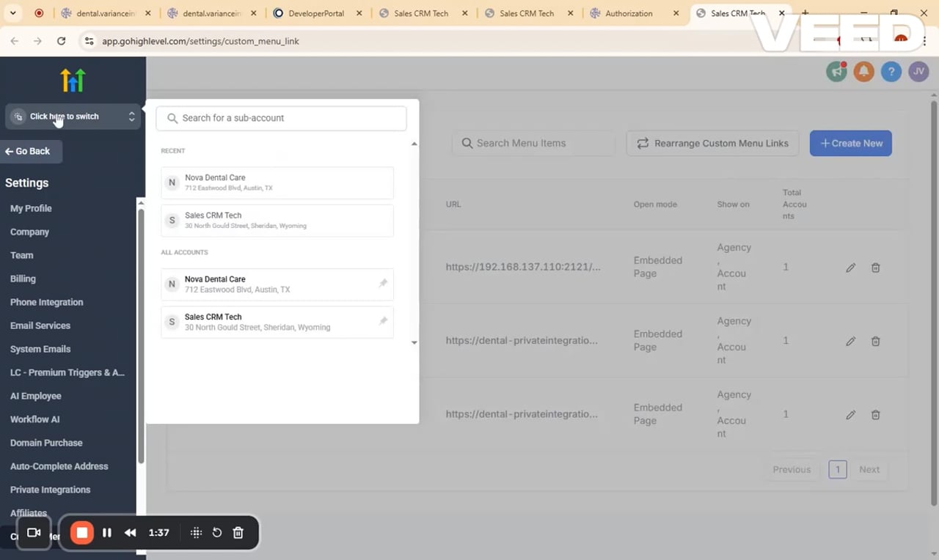Click the HighLevel arrows logo
Image resolution: width=939 pixels, height=560 pixels.
[73, 80]
